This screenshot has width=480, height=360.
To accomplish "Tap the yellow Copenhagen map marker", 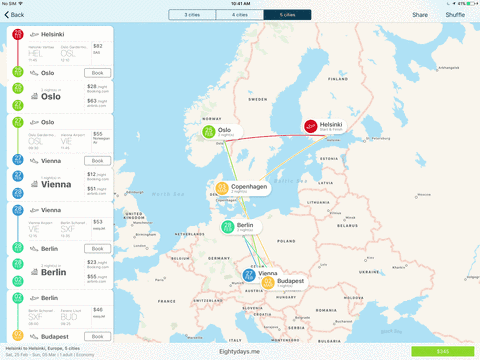I will [x=222, y=188].
